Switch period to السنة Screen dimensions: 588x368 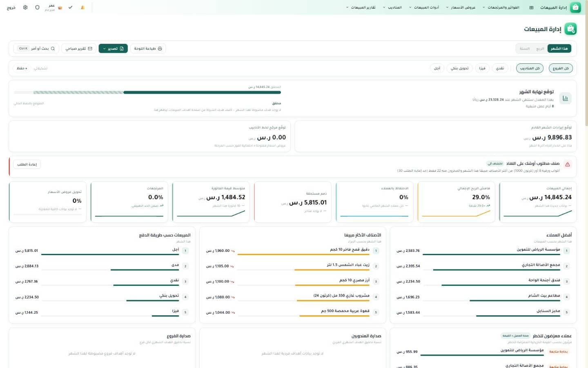(x=525, y=49)
